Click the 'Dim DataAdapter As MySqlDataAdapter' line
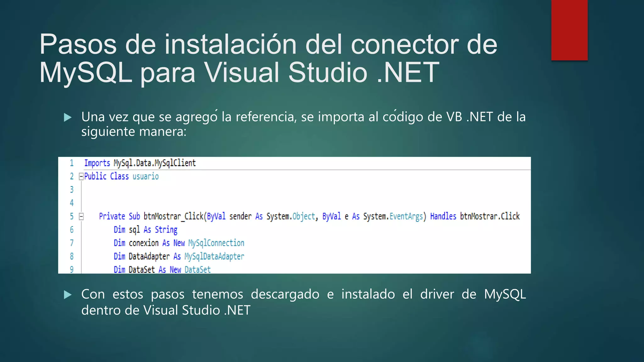The width and height of the screenshot is (644, 362). (x=179, y=256)
